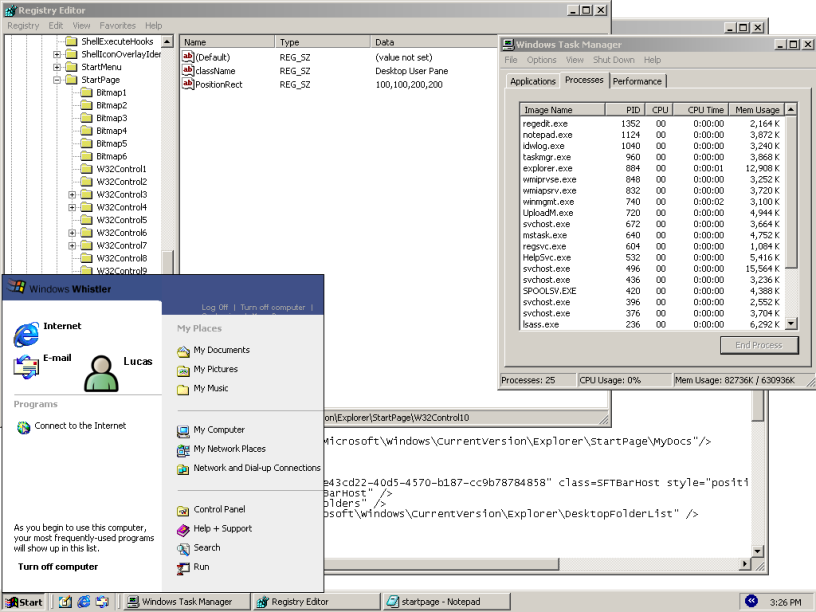Click Turn off computer in the header
816x612 pixels.
(x=273, y=308)
